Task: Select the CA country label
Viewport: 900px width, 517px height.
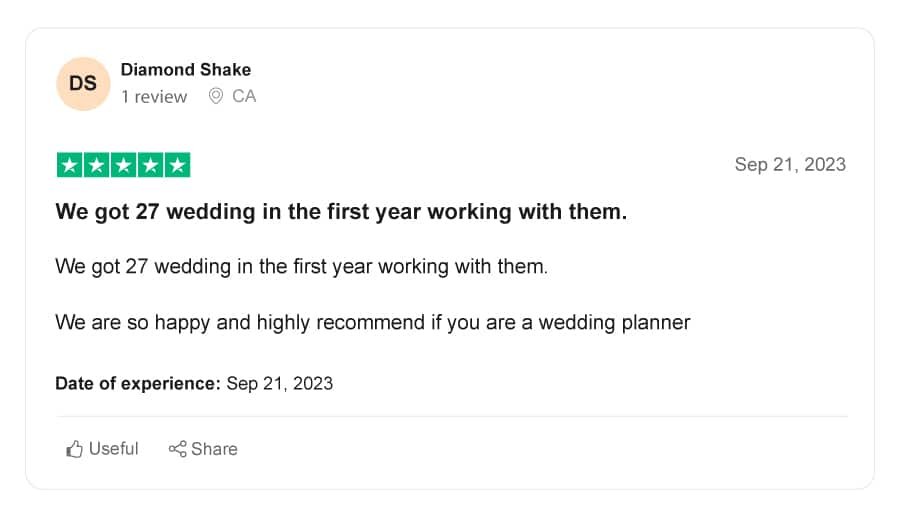Action: pos(244,96)
